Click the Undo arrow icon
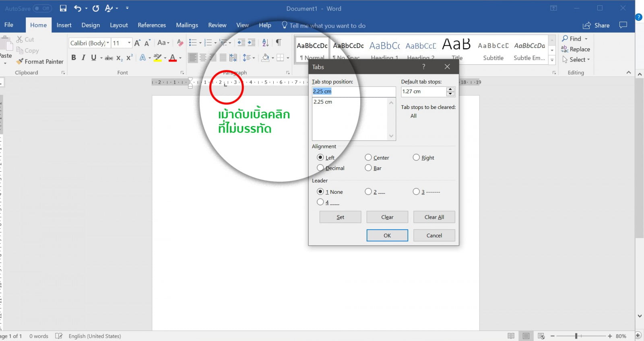 77,8
